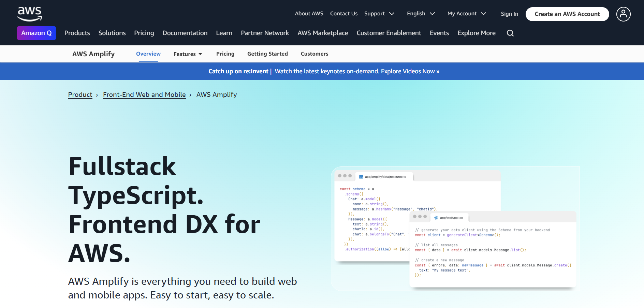Screen dimensions: 644x308
Task: Open the search magnifier icon
Action: coord(510,33)
